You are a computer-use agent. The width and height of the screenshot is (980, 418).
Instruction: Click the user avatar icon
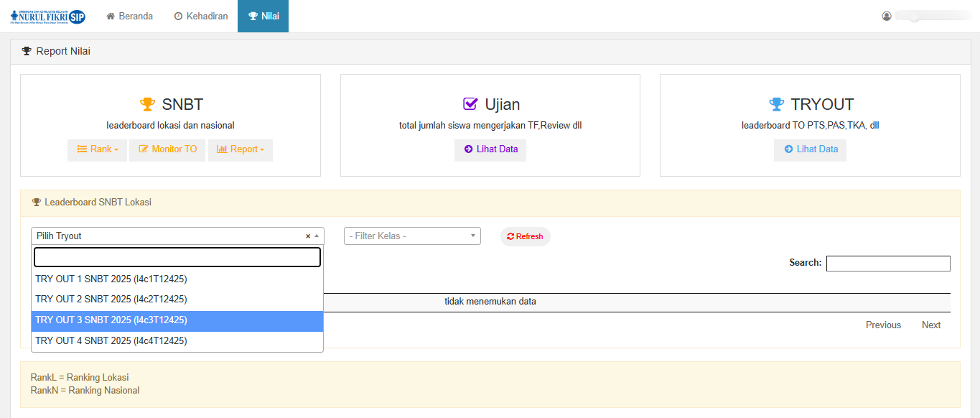887,16
